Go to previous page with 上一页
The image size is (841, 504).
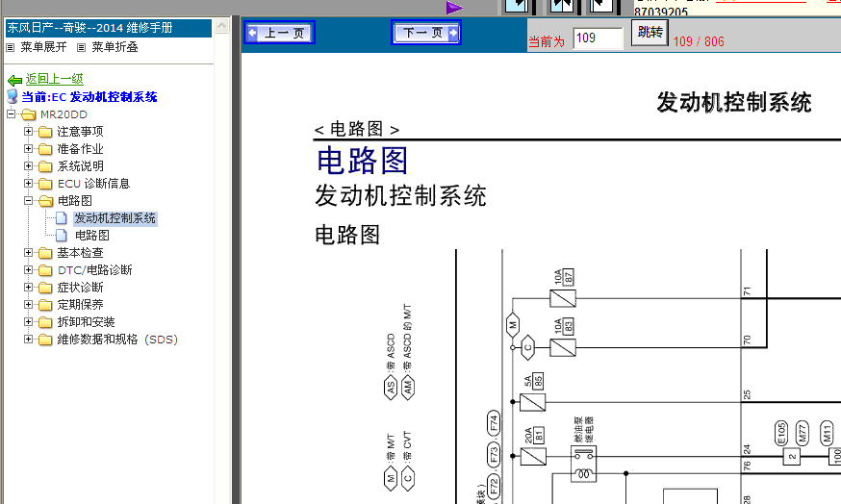pos(279,34)
